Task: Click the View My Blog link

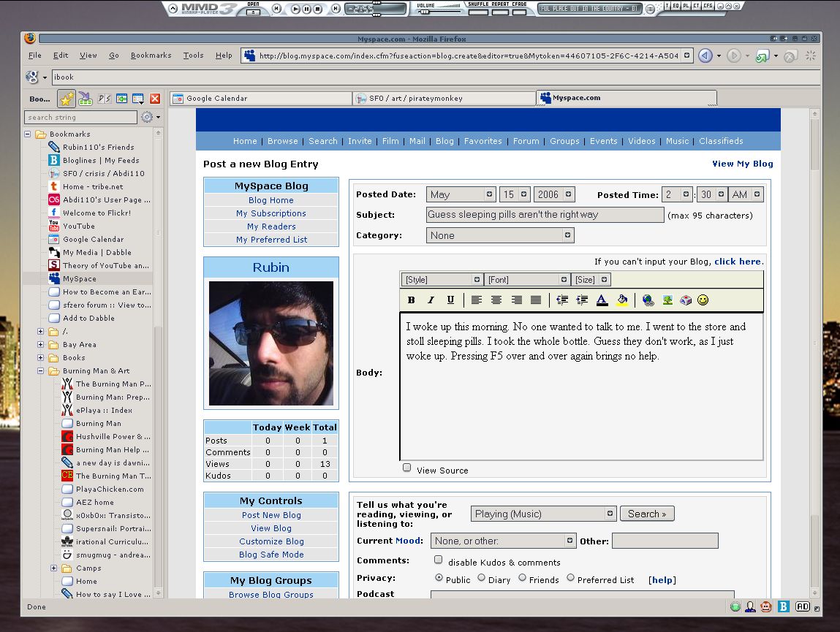Action: (x=742, y=164)
